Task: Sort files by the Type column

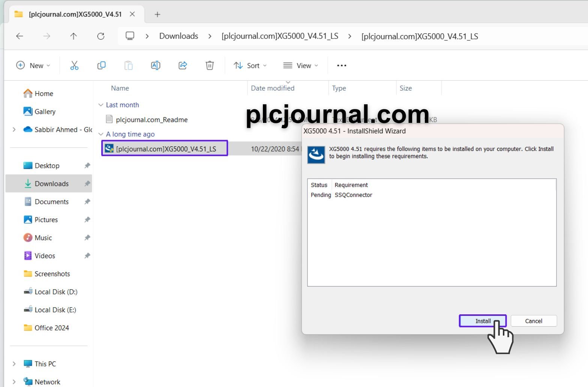Action: (x=339, y=88)
